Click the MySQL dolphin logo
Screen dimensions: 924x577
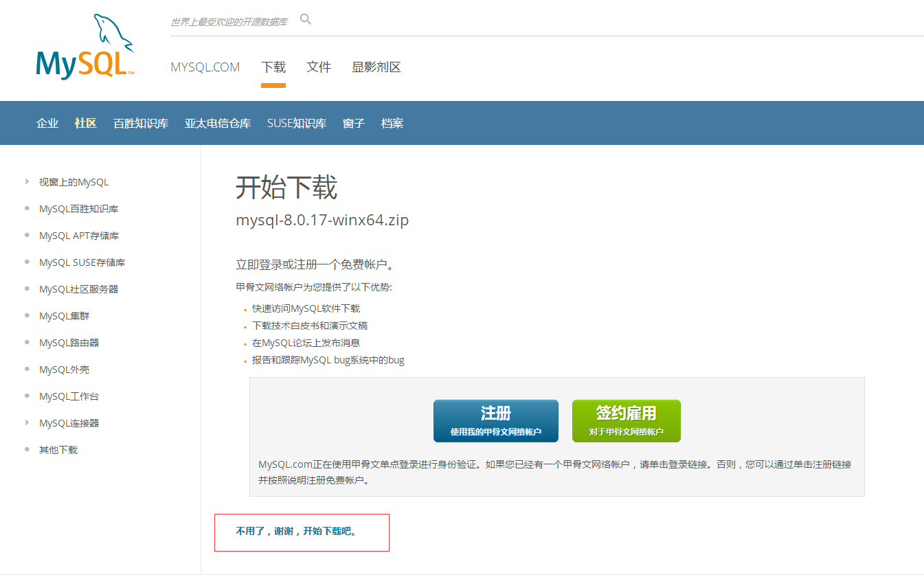click(84, 47)
